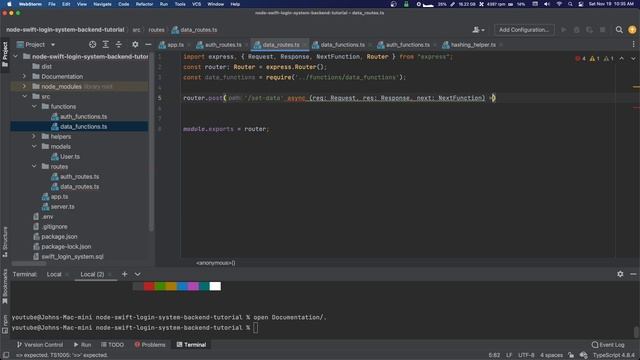The width and height of the screenshot is (640, 360).
Task: Select User.ts in project tree
Action: coord(70,157)
